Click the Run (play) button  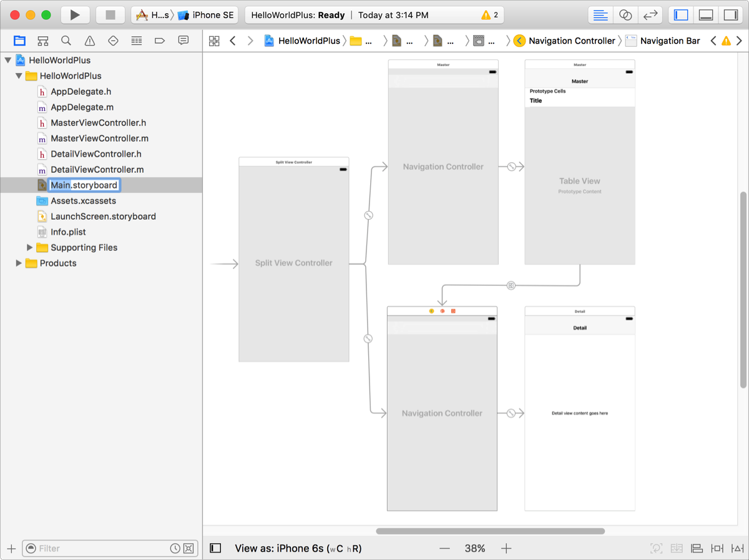75,15
